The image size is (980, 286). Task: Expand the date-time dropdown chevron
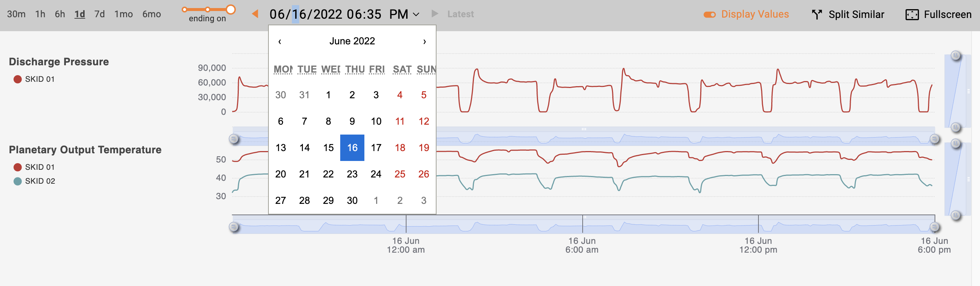[x=416, y=14]
